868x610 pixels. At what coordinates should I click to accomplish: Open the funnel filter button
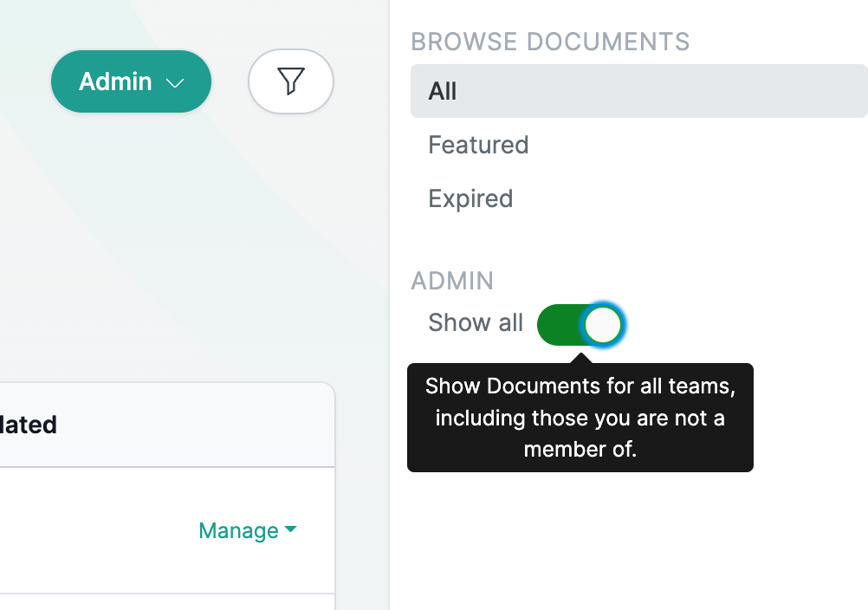point(291,81)
